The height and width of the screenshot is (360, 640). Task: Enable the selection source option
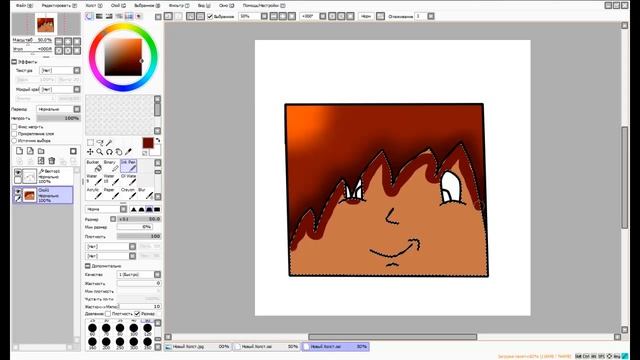coord(14,140)
